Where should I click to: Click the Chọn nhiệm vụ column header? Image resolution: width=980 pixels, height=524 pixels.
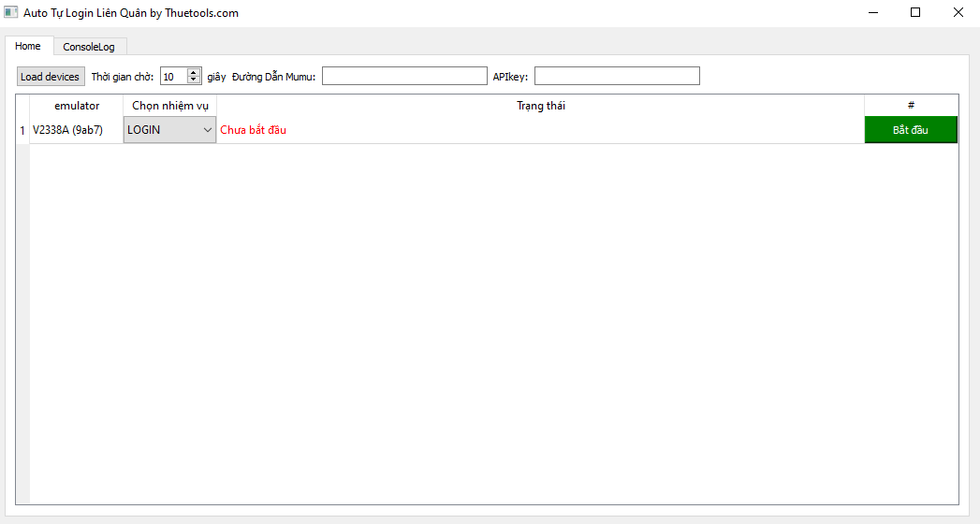169,106
